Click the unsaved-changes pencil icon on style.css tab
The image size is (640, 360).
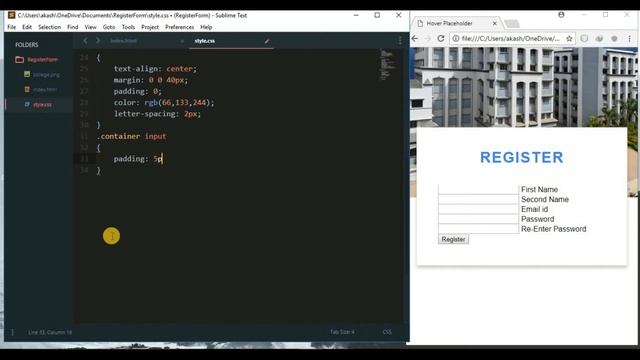[267, 41]
